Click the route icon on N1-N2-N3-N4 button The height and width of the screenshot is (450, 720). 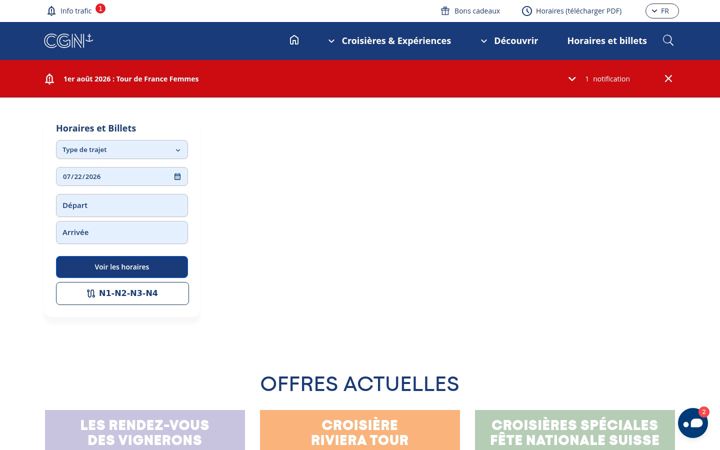tap(91, 293)
